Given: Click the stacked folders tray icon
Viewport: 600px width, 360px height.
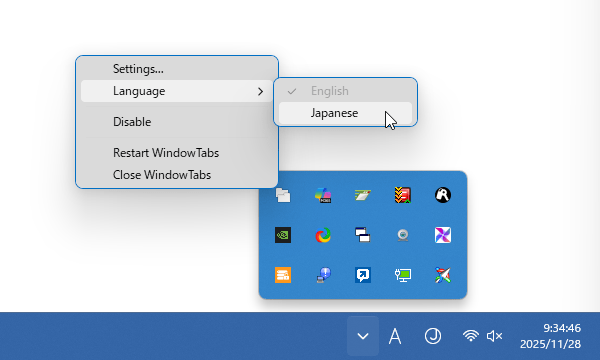Looking at the screenshot, I should coord(283,195).
